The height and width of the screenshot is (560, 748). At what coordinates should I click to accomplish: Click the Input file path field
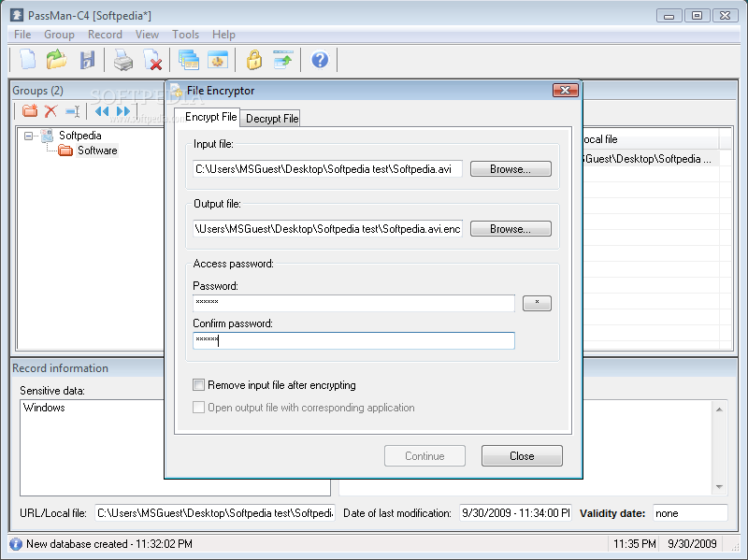[x=327, y=169]
